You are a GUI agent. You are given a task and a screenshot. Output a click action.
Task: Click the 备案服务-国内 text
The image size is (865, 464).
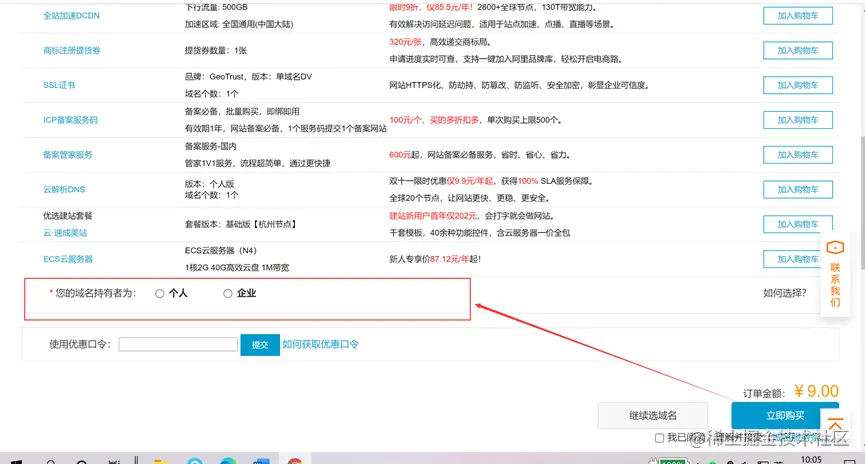tap(211, 146)
